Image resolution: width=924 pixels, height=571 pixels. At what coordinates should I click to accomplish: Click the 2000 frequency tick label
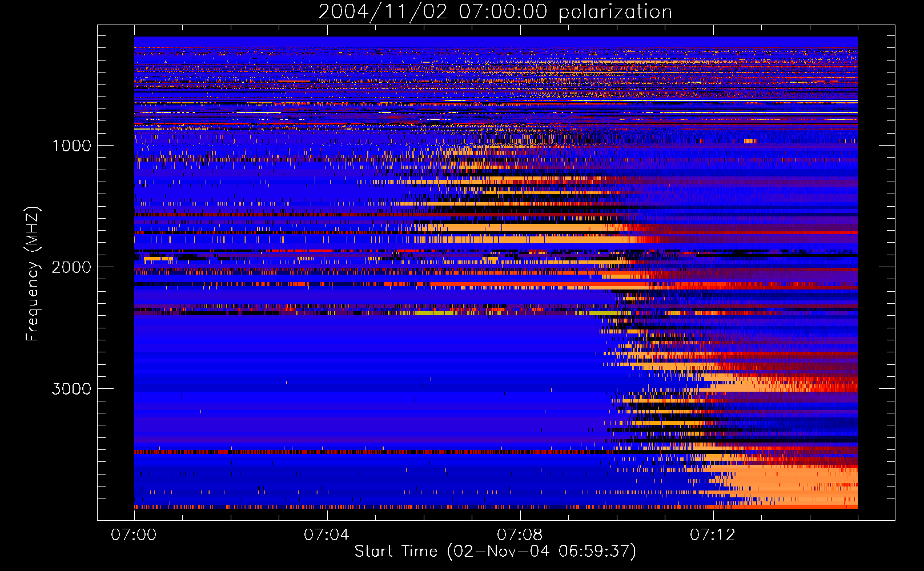[x=71, y=267]
